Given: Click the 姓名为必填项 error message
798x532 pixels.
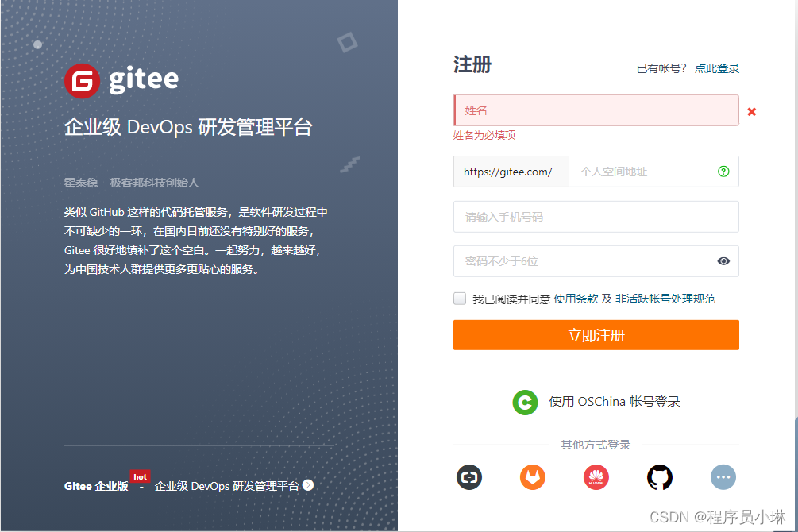Looking at the screenshot, I should 484,136.
